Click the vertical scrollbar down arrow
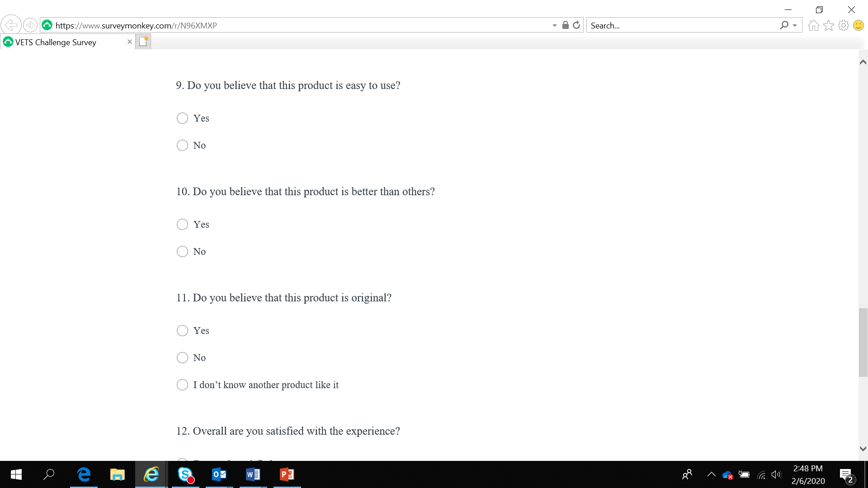868x488 pixels. pyautogui.click(x=863, y=449)
